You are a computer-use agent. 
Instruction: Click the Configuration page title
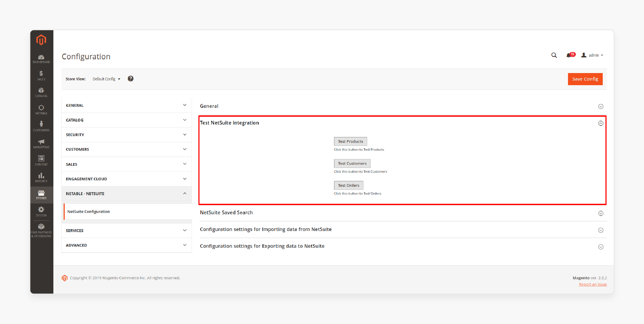(86, 57)
